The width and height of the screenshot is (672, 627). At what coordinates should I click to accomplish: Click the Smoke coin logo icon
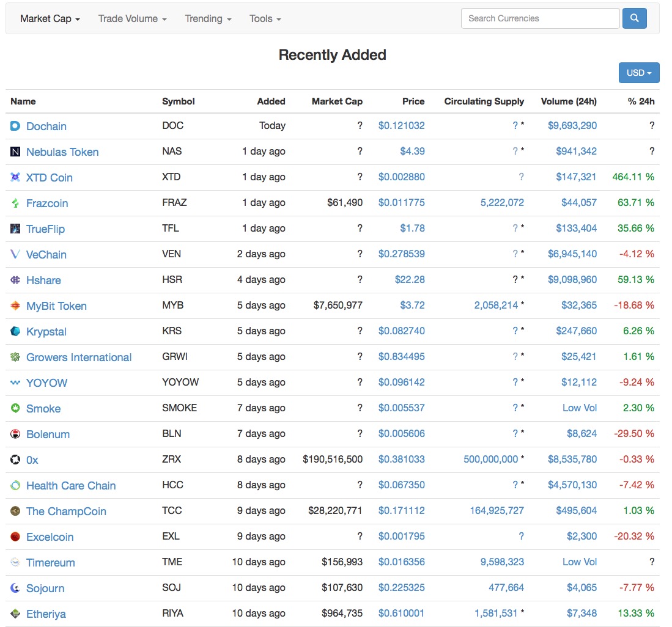(x=15, y=408)
